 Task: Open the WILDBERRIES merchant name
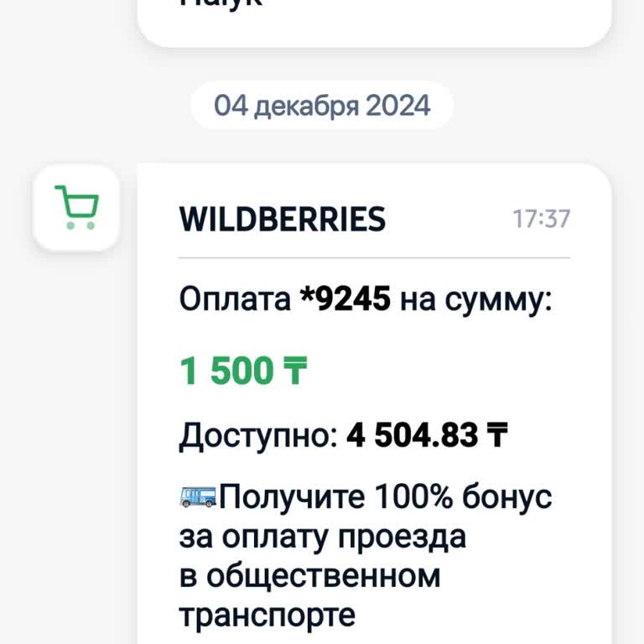[x=282, y=219]
